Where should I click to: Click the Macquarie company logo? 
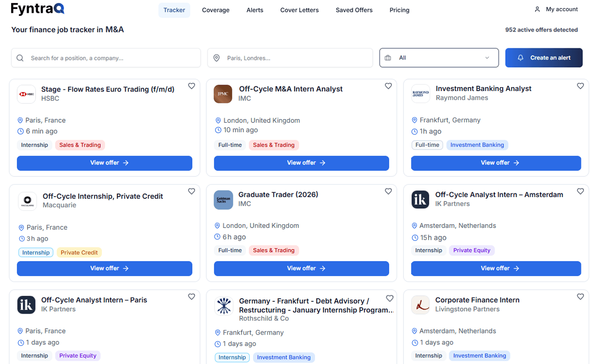[27, 201]
